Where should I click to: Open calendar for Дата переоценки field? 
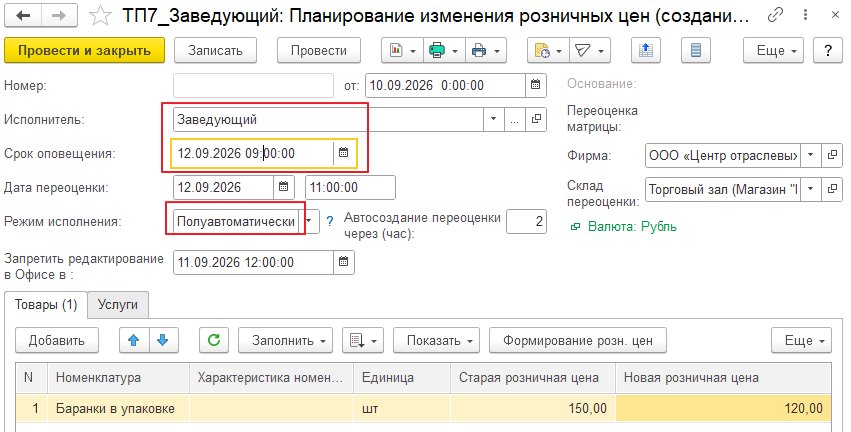coord(283,187)
